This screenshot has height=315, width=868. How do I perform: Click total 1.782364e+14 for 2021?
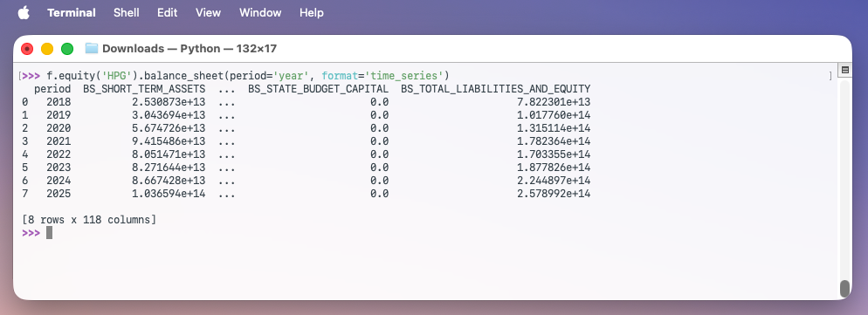pos(554,141)
